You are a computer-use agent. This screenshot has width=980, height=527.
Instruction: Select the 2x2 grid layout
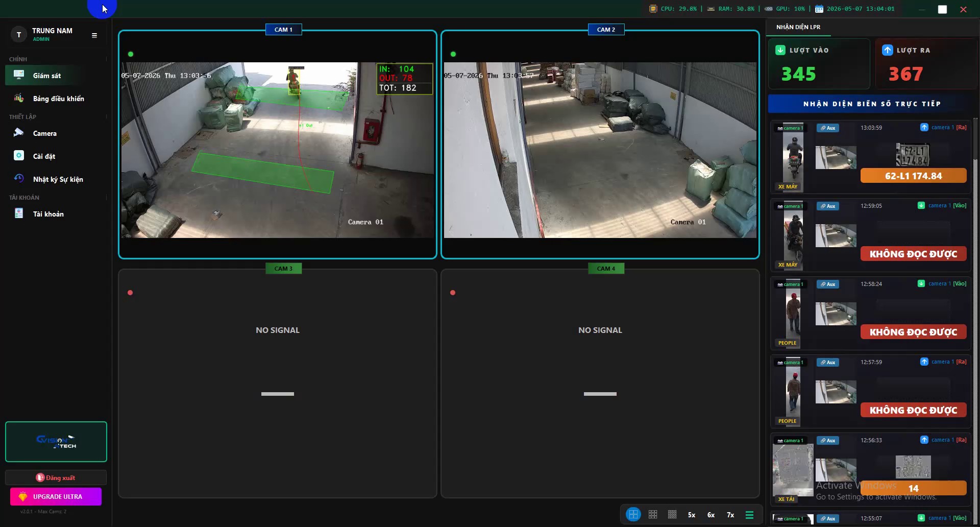(x=633, y=515)
